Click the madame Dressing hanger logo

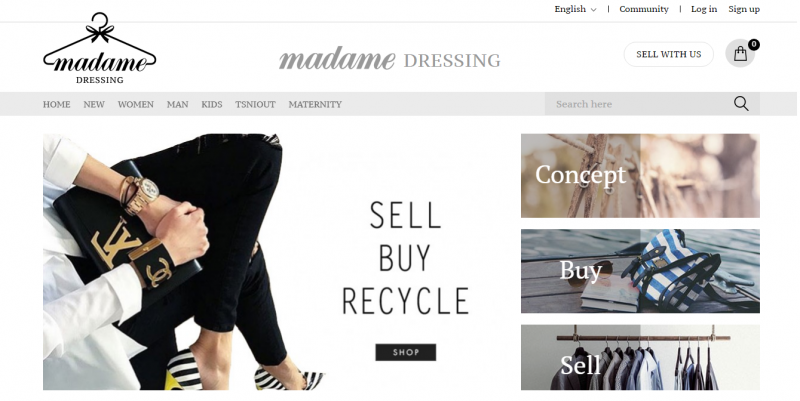[x=99, y=48]
